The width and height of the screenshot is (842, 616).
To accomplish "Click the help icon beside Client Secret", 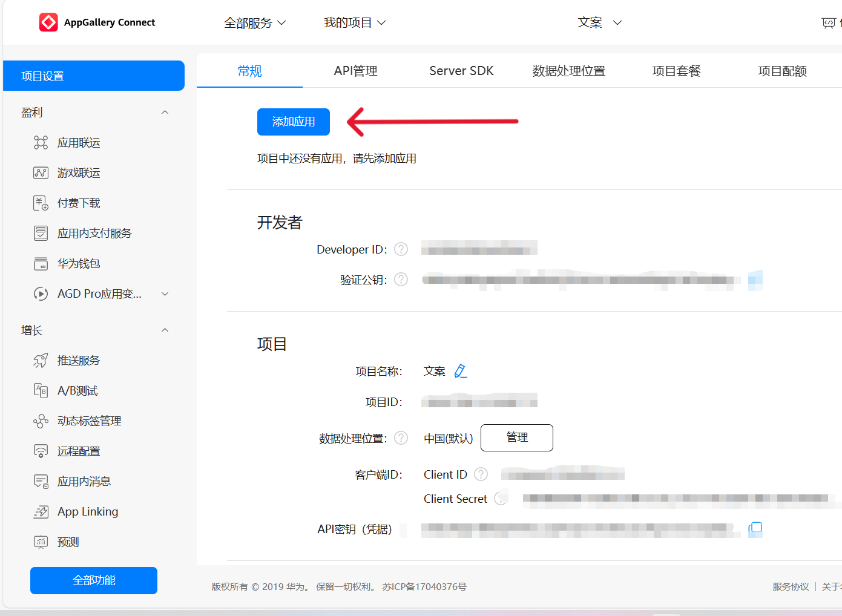I will [x=501, y=499].
